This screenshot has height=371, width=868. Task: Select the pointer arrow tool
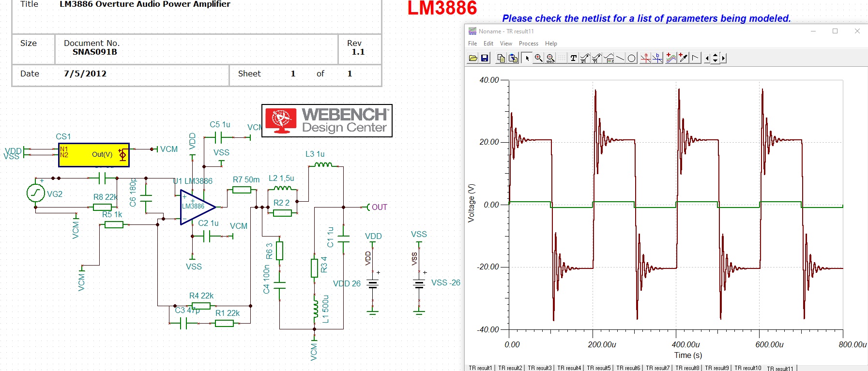tap(527, 58)
